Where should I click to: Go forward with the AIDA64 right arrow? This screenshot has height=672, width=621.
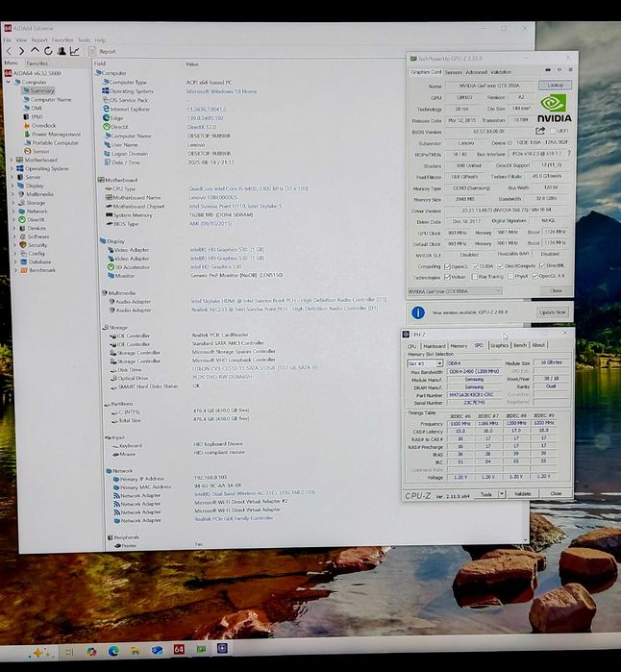pyautogui.click(x=21, y=51)
